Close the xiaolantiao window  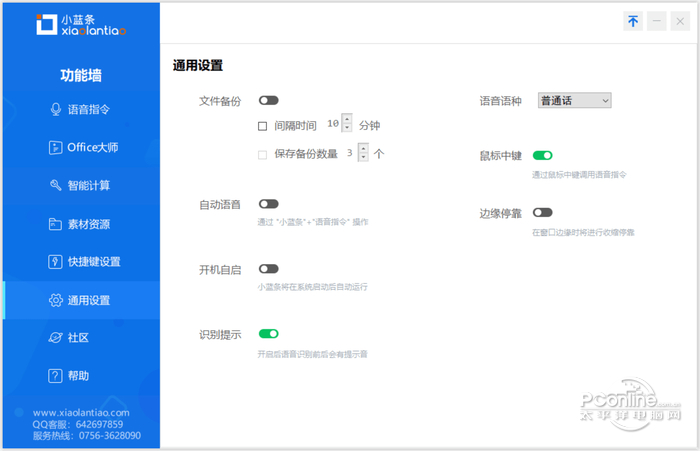(x=680, y=21)
